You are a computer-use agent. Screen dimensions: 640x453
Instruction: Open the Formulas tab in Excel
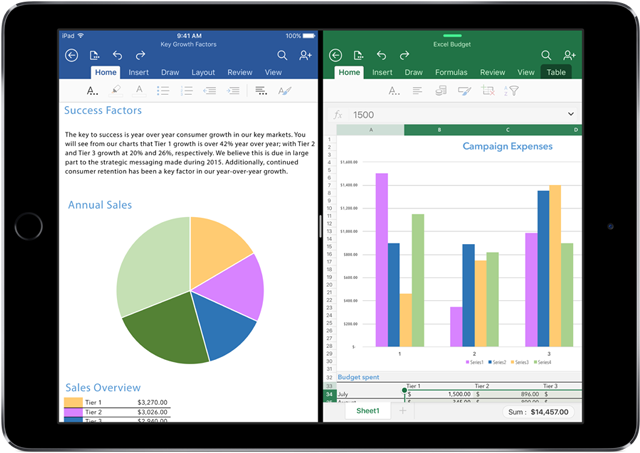pyautogui.click(x=451, y=72)
